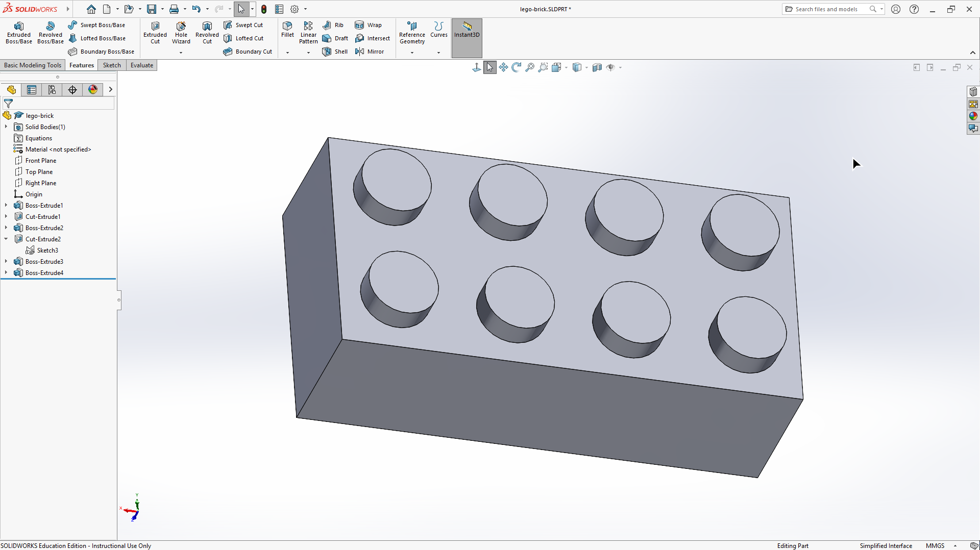This screenshot has height=550, width=980.
Task: Open the Curves dropdown arrow
Action: pos(438,53)
